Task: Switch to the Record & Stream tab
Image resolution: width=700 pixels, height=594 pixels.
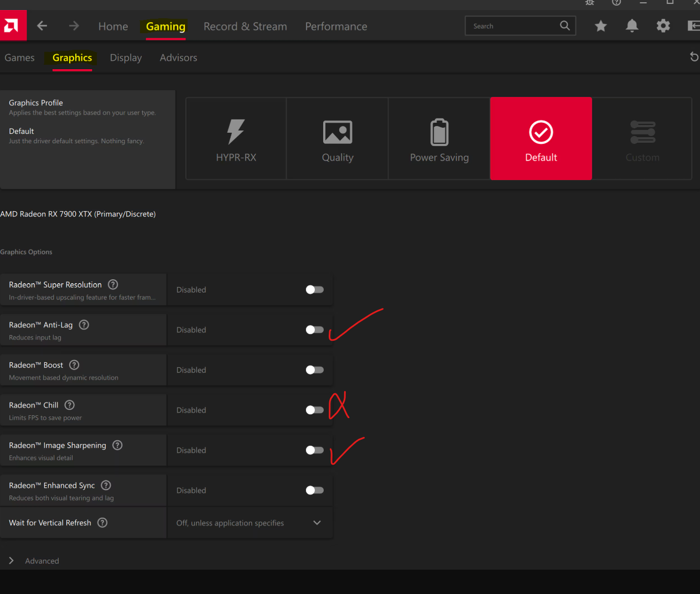Action: click(245, 26)
